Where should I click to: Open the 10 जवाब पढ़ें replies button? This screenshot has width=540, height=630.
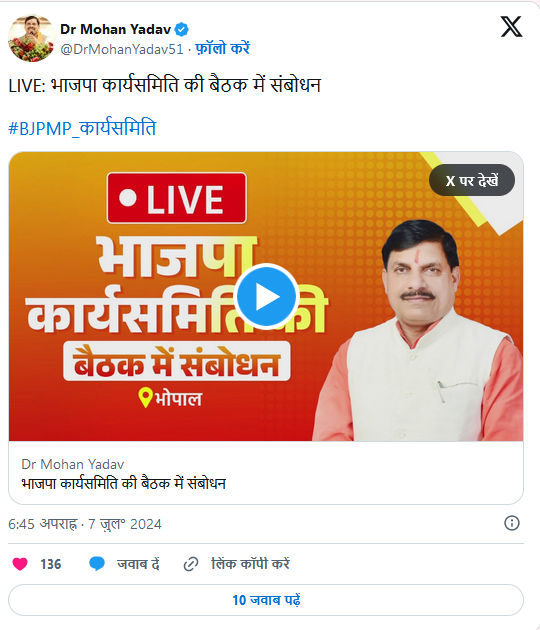[266, 600]
